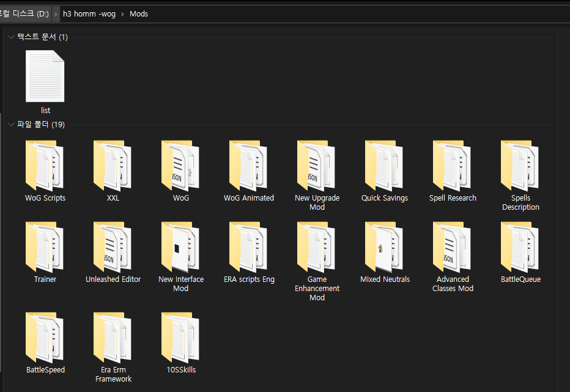Viewport: 570px width, 392px height.
Task: Select the Game Enhancement Mod folder icon
Action: (316, 247)
